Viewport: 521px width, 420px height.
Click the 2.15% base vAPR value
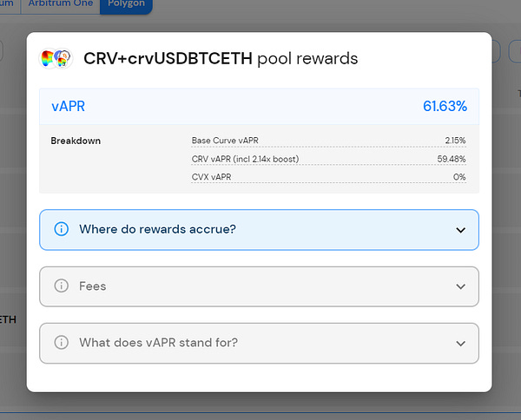[x=455, y=141]
